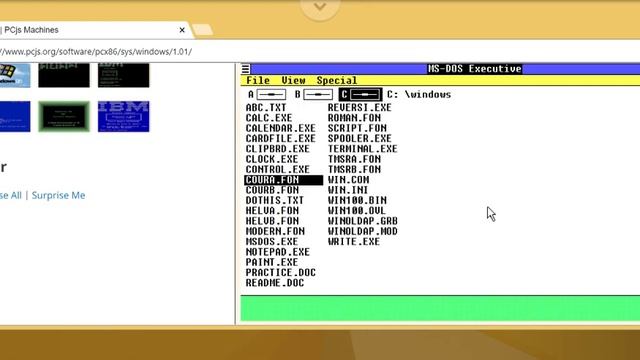Open a new browser tab
The height and width of the screenshot is (360, 640).
[203, 30]
